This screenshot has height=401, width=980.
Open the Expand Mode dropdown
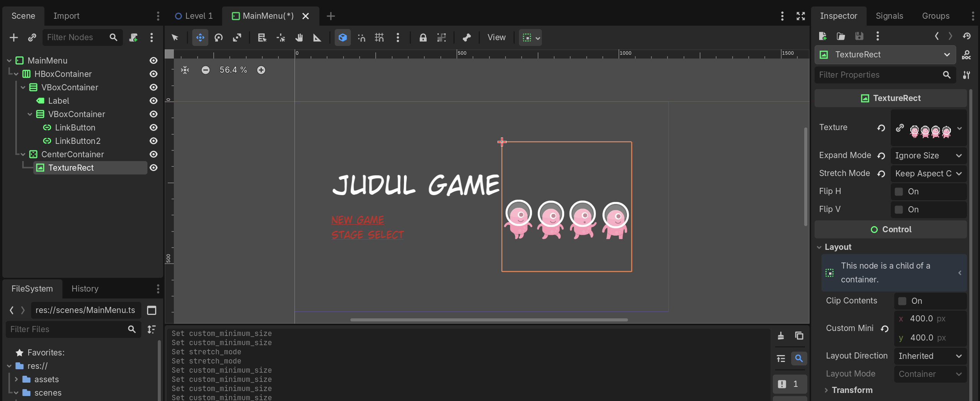[928, 156]
